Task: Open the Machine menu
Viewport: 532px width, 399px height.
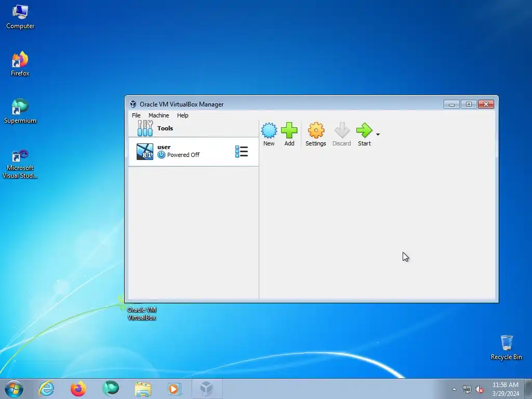Action: [x=159, y=115]
